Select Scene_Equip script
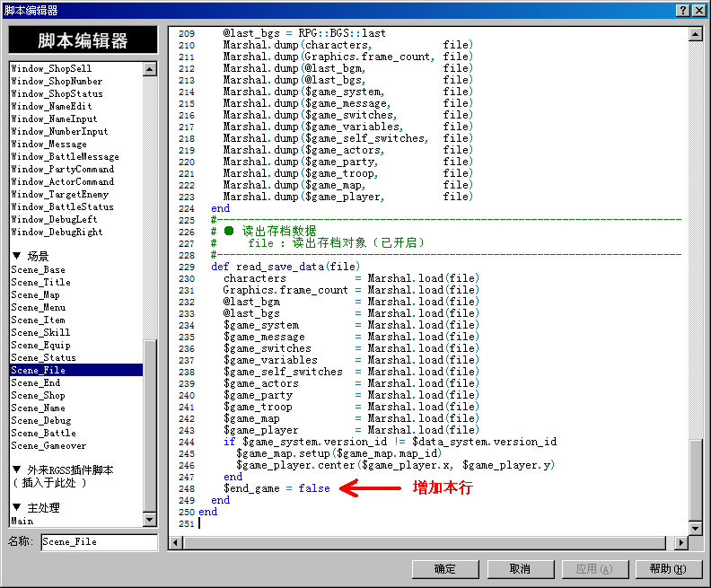 coord(40,346)
